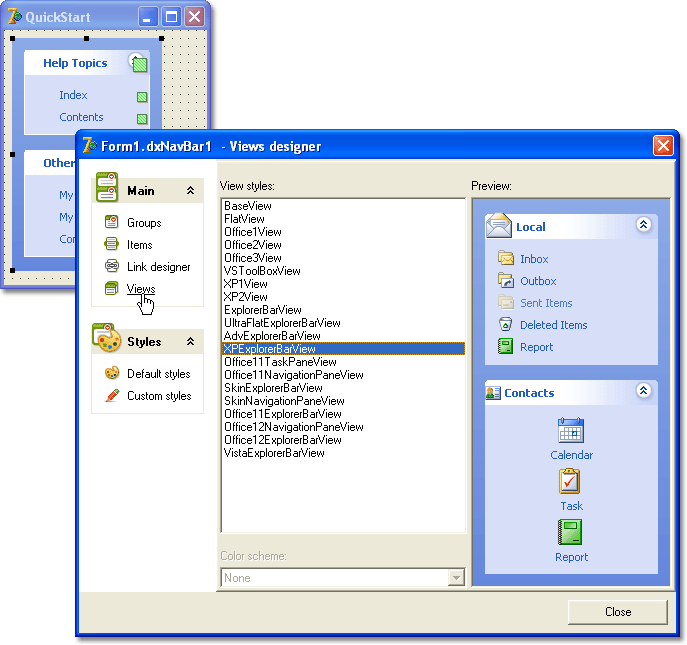Click the Default styles palette icon
The width and height of the screenshot is (687, 645).
pos(112,374)
